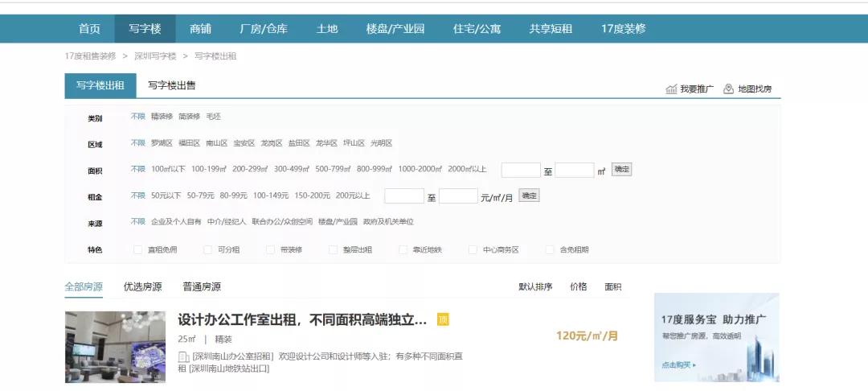Filter source by 联合办公/众创空间
Viewport: 868px width, 391px height.
click(x=282, y=222)
